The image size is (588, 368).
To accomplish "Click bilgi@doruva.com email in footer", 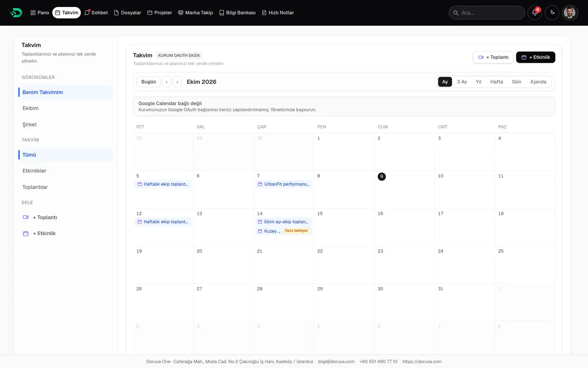I will coord(336,362).
